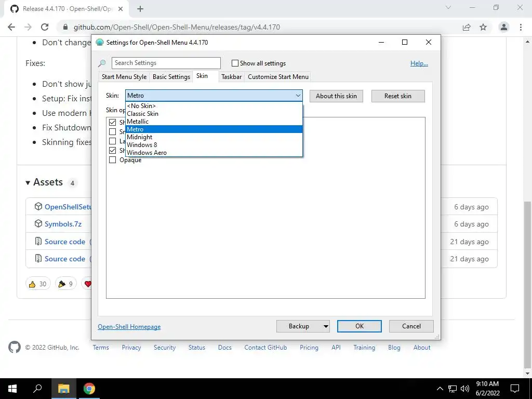The image size is (532, 399).
Task: Open the notification center icon
Action: (x=515, y=389)
